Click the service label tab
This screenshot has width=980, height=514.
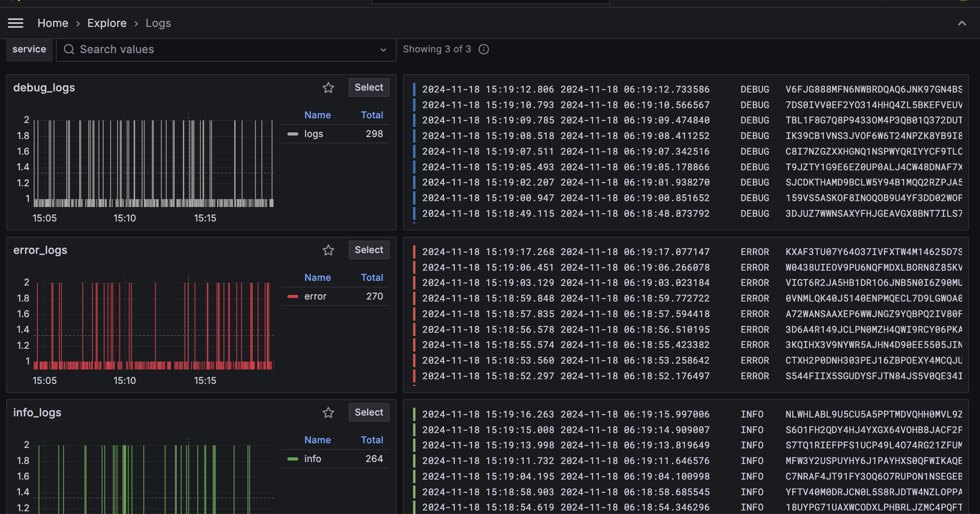click(29, 49)
